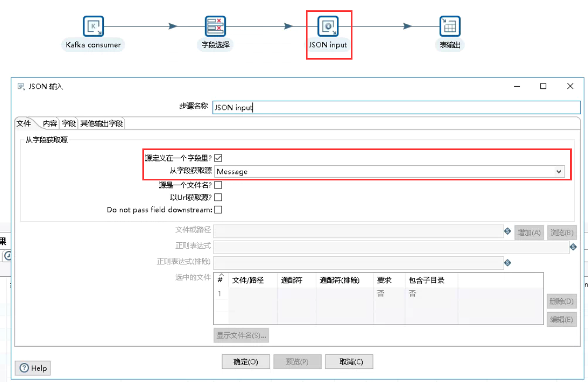This screenshot has height=382, width=588.
Task: Enable 源是一个文件名? checkbox
Action: point(218,184)
